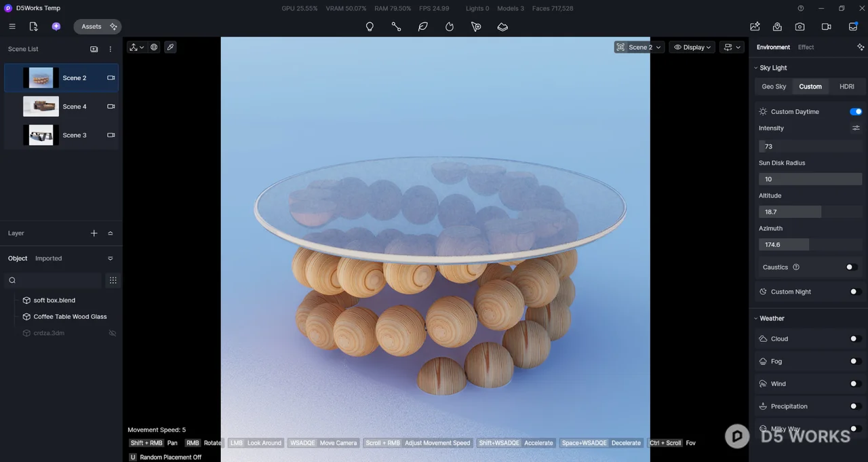
Task: Open Intensity advanced settings icon
Action: click(856, 128)
